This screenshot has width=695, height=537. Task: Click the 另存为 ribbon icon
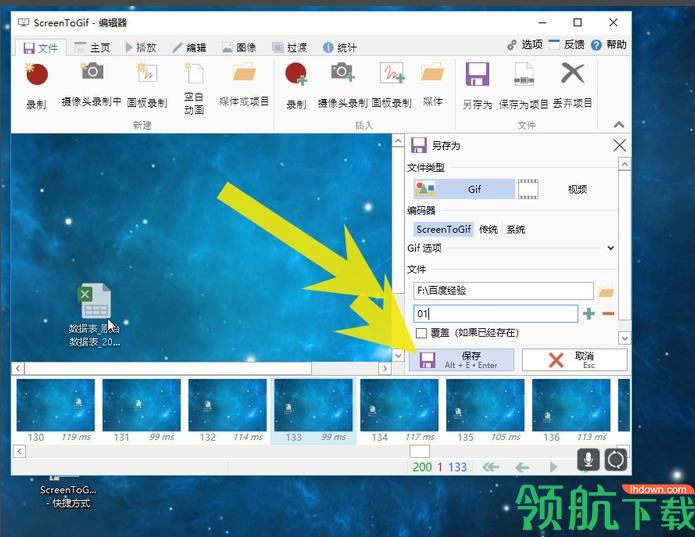(477, 86)
